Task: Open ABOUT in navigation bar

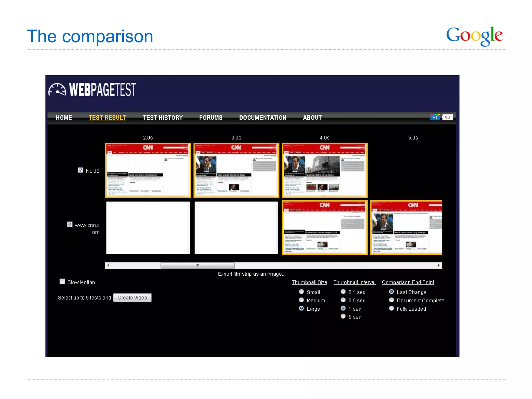Action: click(x=312, y=118)
